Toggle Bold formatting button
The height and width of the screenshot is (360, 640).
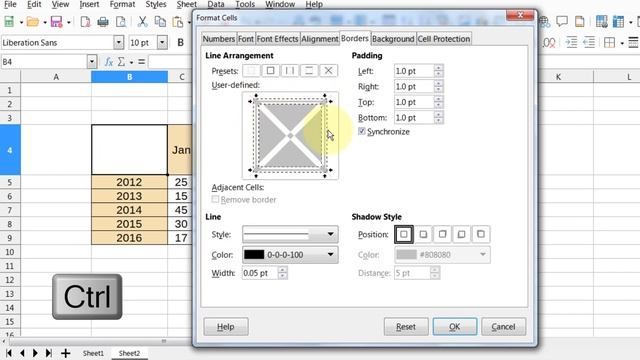[x=180, y=42]
